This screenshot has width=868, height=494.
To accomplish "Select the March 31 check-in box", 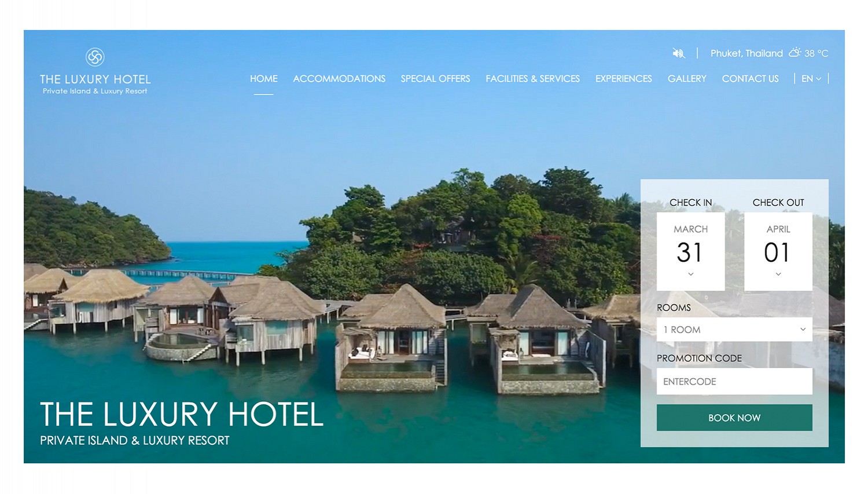I will pos(691,251).
